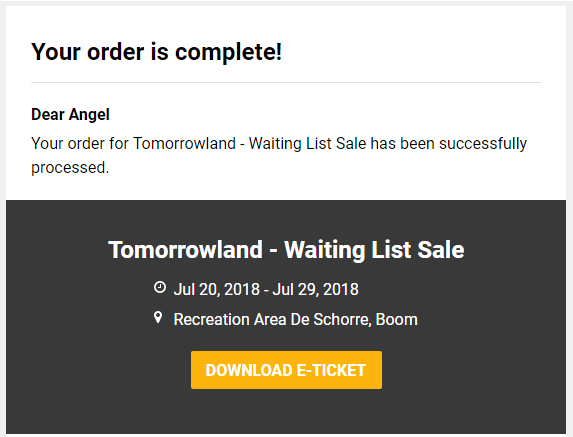Click the banner title "Tomorrowland - Waiting List Sale"
Viewport: 573px width, 437px height.
(286, 250)
